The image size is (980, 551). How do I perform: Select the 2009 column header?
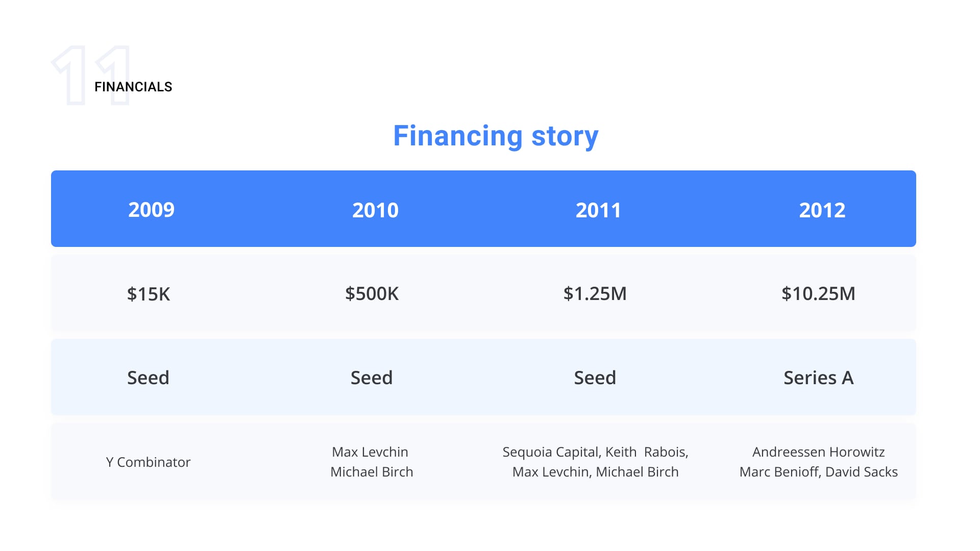tap(151, 210)
